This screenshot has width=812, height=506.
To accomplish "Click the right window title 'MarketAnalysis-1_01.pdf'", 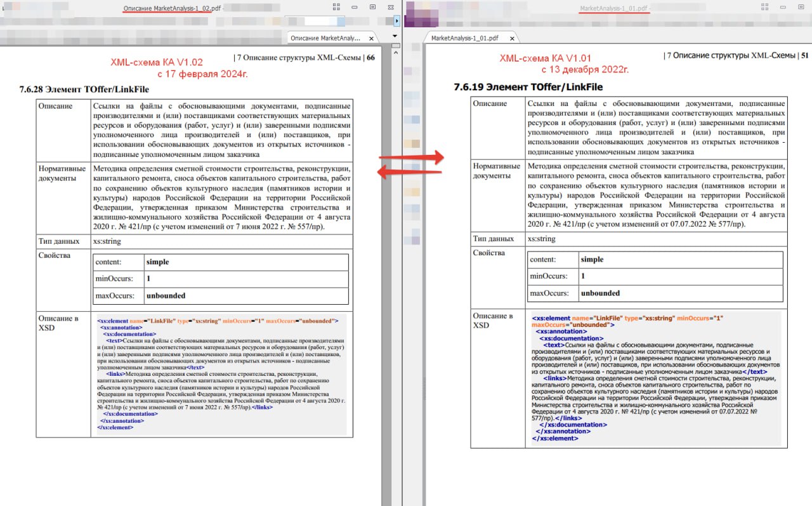I will click(615, 8).
